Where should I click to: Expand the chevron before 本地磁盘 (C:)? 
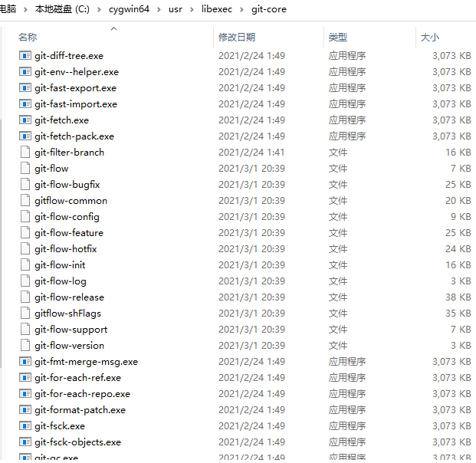(x=25, y=10)
